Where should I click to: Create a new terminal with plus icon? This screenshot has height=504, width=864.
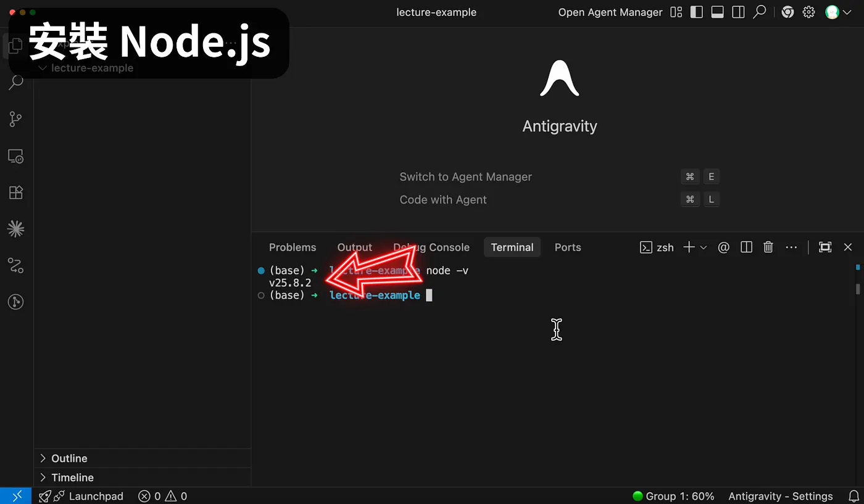(x=689, y=247)
